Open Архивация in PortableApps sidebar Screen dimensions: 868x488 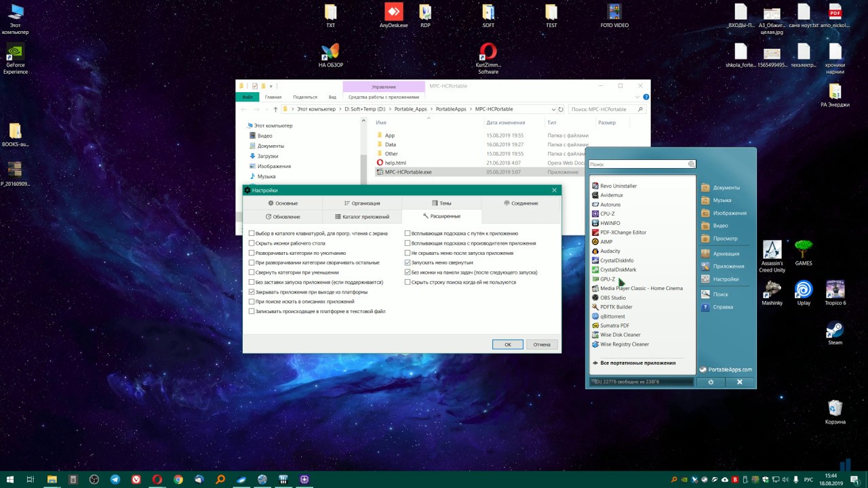721,253
